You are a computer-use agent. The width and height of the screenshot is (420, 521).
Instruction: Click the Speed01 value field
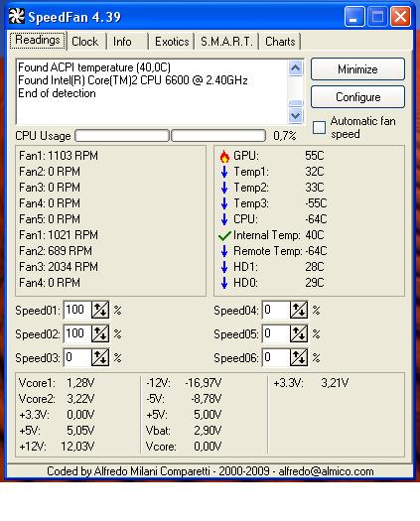tap(77, 310)
